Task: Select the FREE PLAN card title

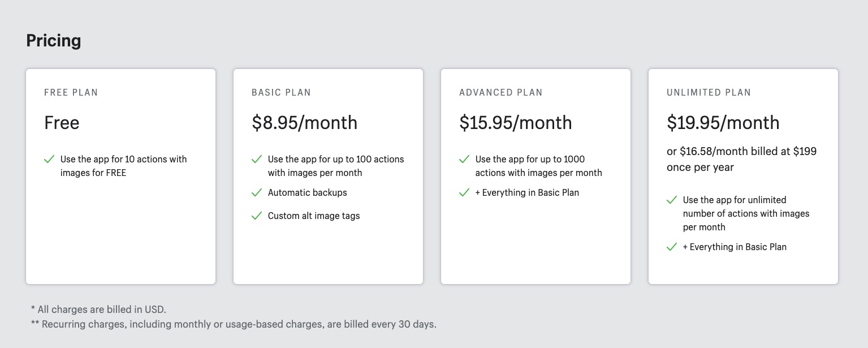Action: pos(71,93)
